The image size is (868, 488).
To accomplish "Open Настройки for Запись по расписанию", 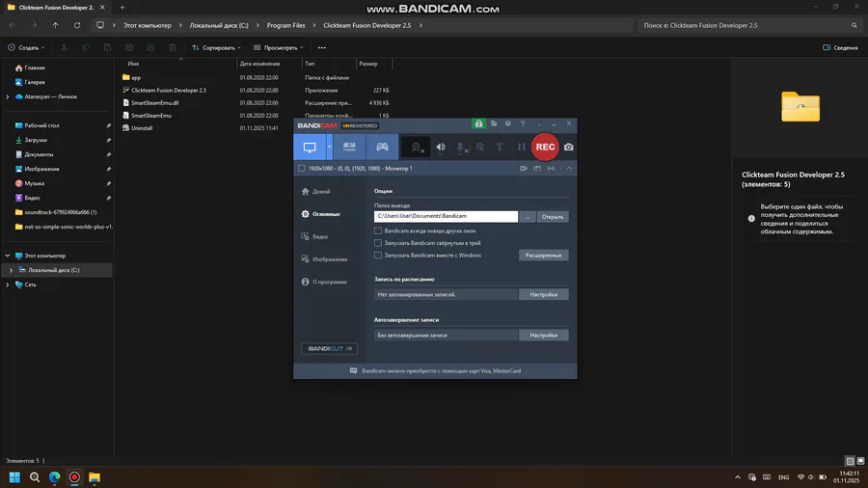I will click(544, 294).
